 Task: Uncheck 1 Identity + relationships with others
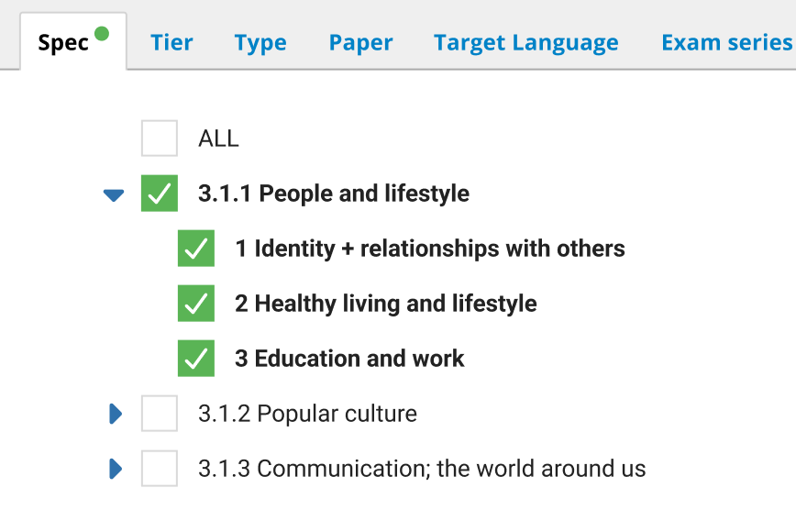195,249
